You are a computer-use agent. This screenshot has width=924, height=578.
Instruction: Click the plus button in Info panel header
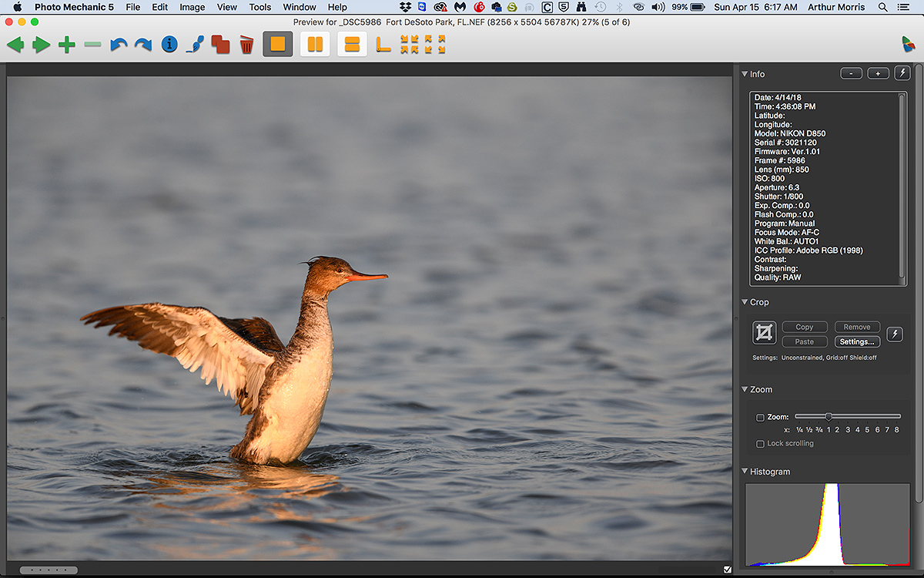click(x=879, y=73)
